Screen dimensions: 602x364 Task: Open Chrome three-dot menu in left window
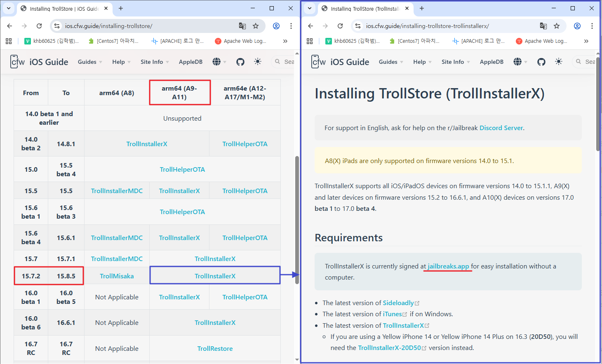click(x=291, y=26)
